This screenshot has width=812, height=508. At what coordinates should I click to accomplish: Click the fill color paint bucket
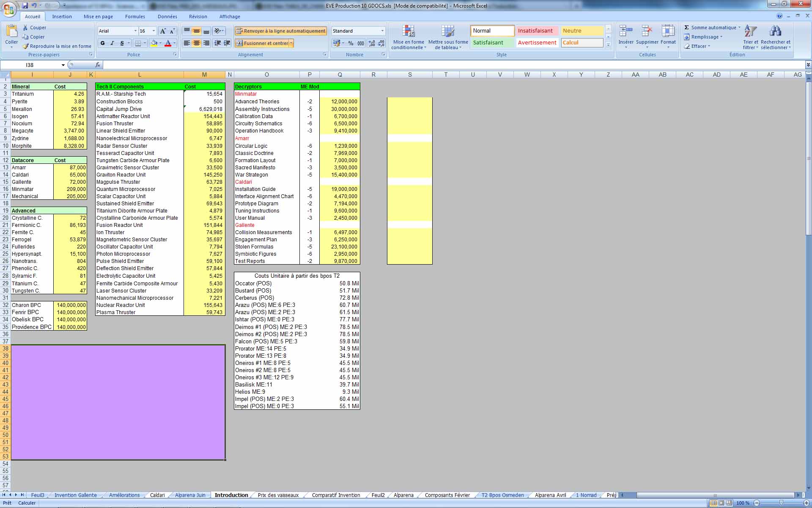[x=154, y=43]
